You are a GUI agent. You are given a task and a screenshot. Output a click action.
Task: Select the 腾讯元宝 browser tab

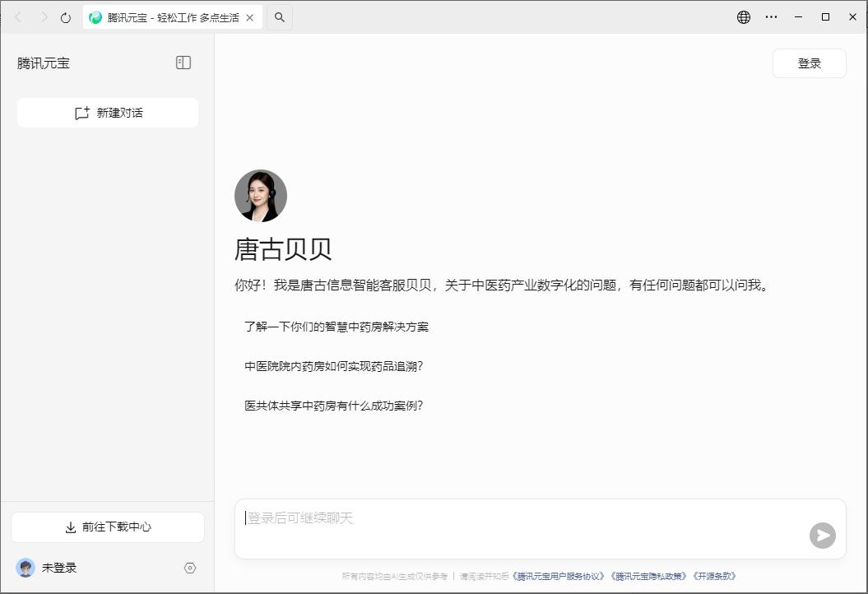coord(165,17)
